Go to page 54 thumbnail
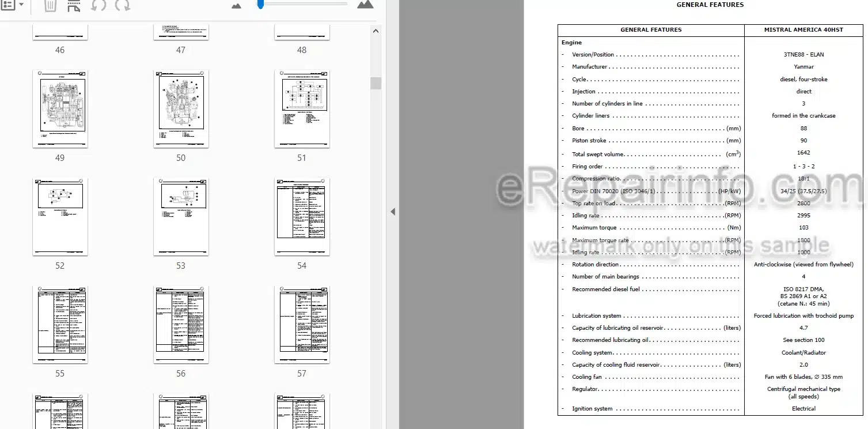Screen dimensions: 868x429 click(x=302, y=217)
